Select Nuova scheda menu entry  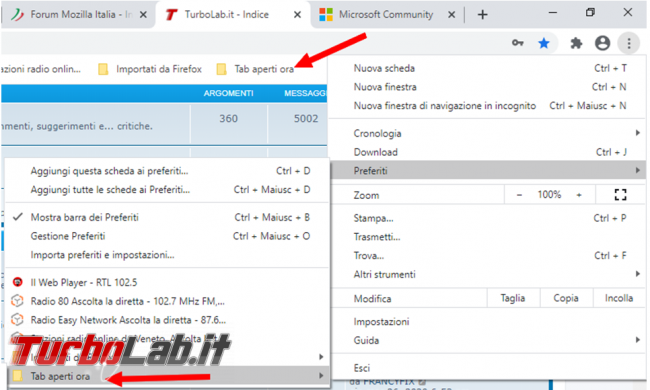pos(488,68)
